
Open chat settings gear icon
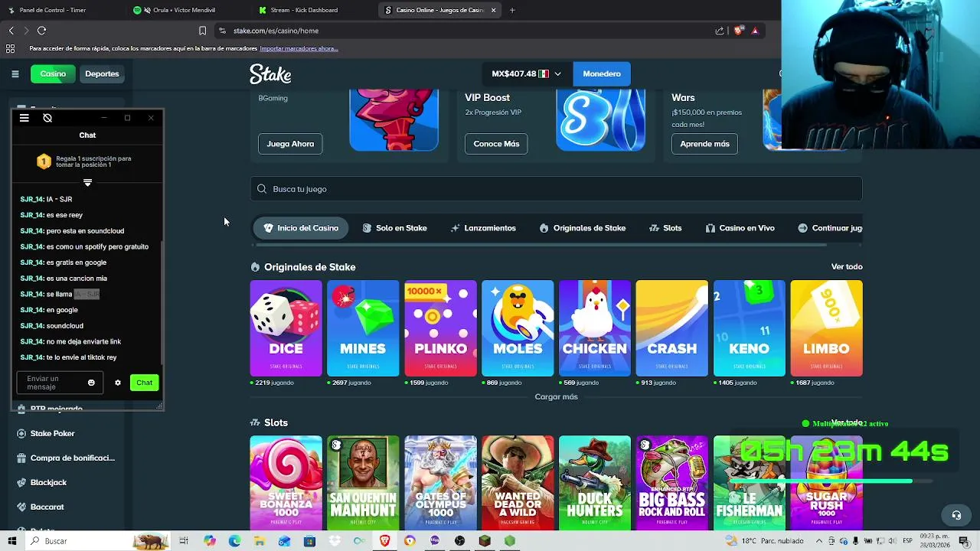pyautogui.click(x=118, y=383)
